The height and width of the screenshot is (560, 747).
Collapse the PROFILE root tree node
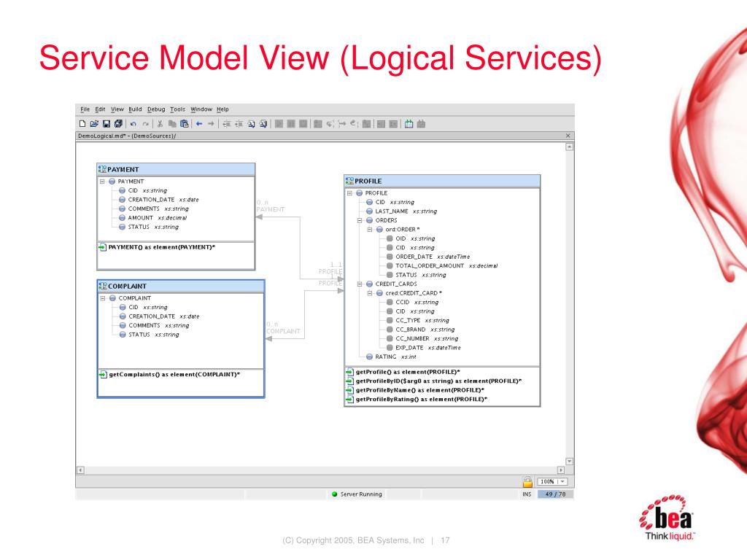349,193
